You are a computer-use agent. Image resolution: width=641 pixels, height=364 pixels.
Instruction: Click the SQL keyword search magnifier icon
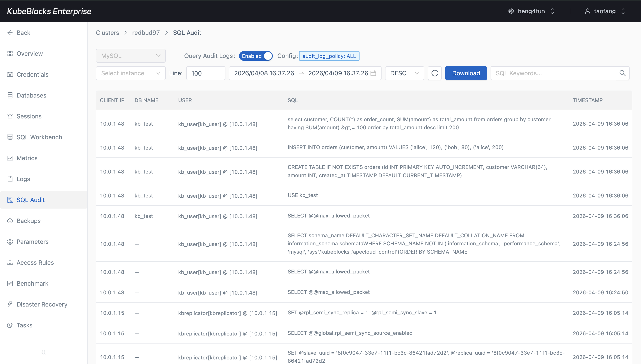pos(622,73)
